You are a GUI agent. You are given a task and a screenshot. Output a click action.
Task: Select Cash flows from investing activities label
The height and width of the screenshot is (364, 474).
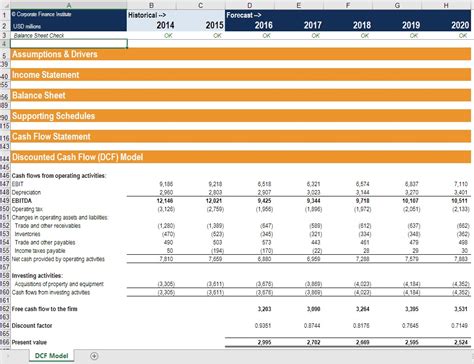click(51, 292)
